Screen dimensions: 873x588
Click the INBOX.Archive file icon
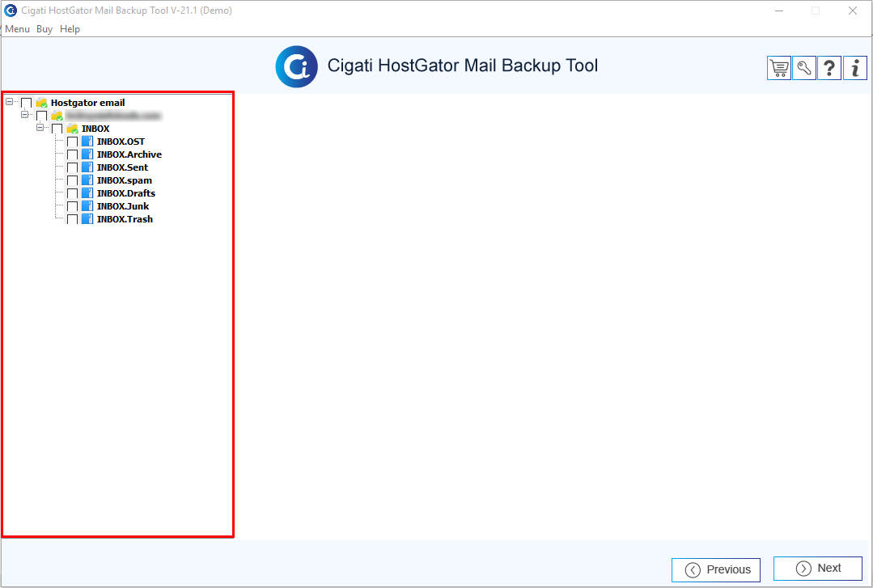click(87, 154)
